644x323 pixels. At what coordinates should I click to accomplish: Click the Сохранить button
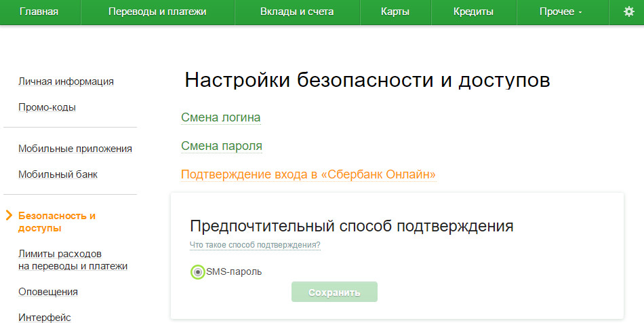coord(334,292)
